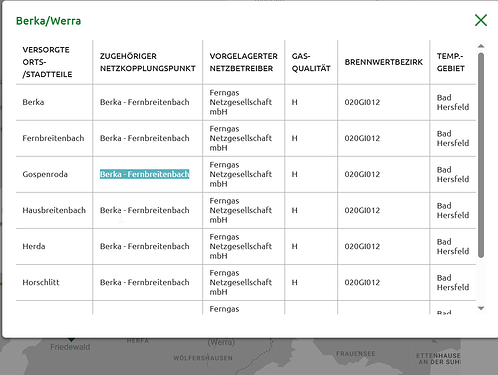Click the Berka/Werra dialog title
Viewport: 498px width, 375px height.
click(48, 21)
